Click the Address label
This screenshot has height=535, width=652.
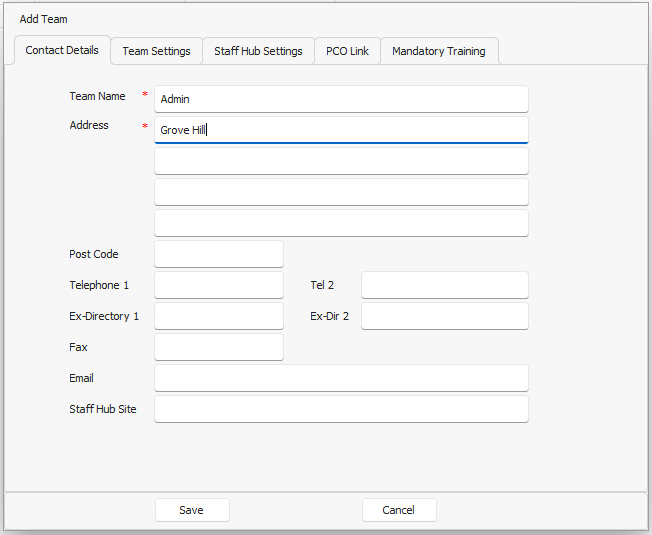point(89,125)
